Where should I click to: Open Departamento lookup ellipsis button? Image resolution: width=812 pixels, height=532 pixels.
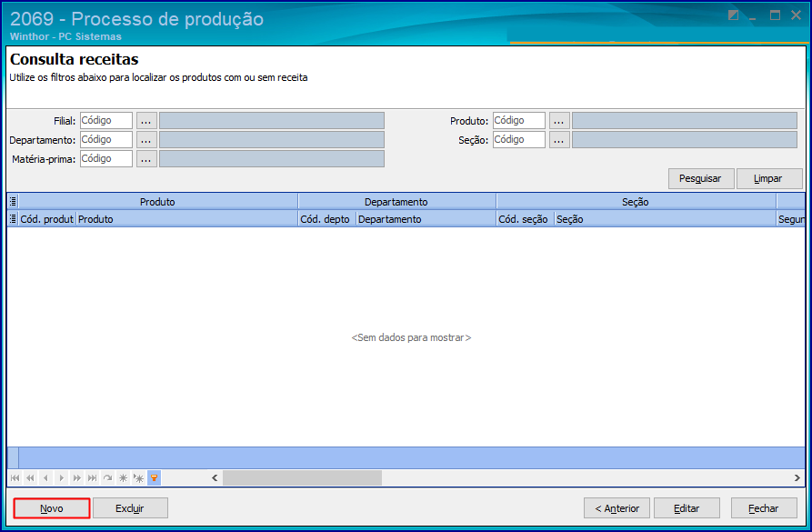[146, 140]
